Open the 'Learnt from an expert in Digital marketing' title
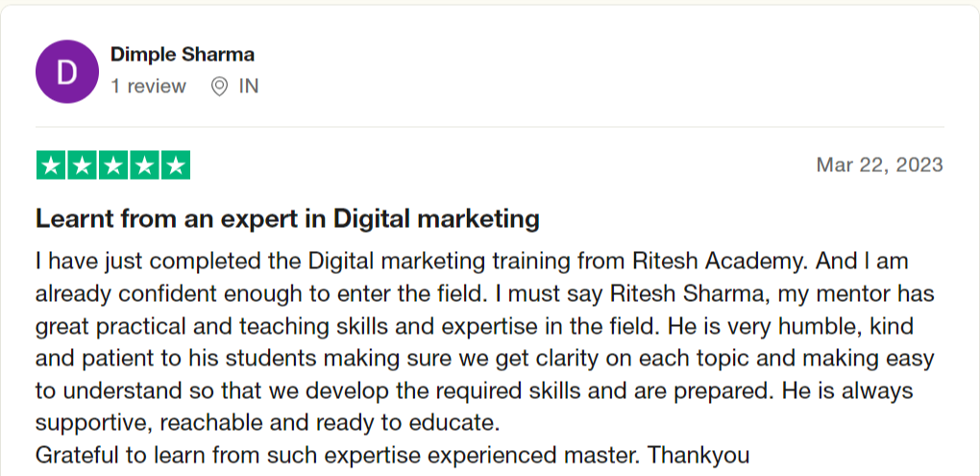 [x=287, y=219]
